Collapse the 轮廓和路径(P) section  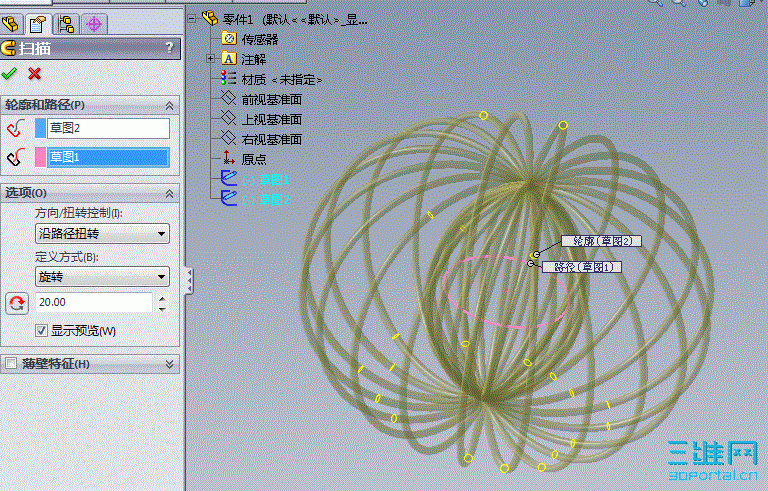tap(169, 105)
